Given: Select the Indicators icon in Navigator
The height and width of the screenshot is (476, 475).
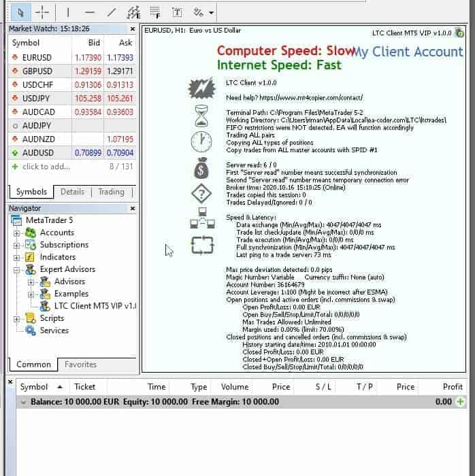Looking at the screenshot, I should tap(29, 258).
